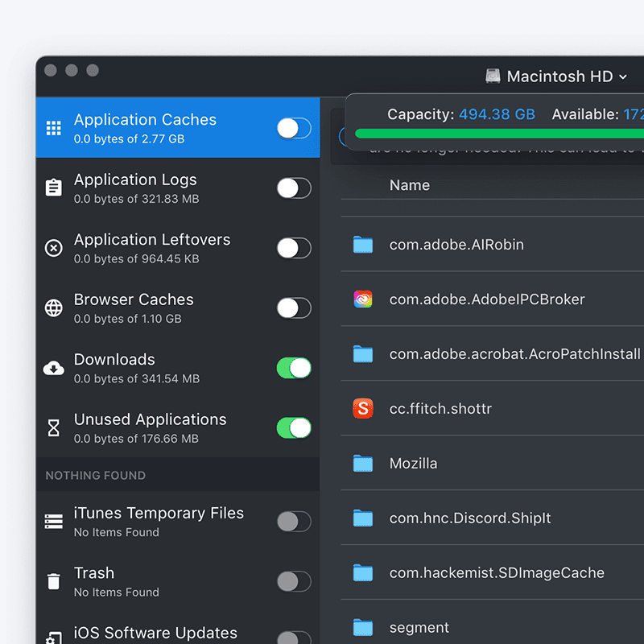Screen dimensions: 644x644
Task: Click the Shottr app icon
Action: pyautogui.click(x=363, y=408)
